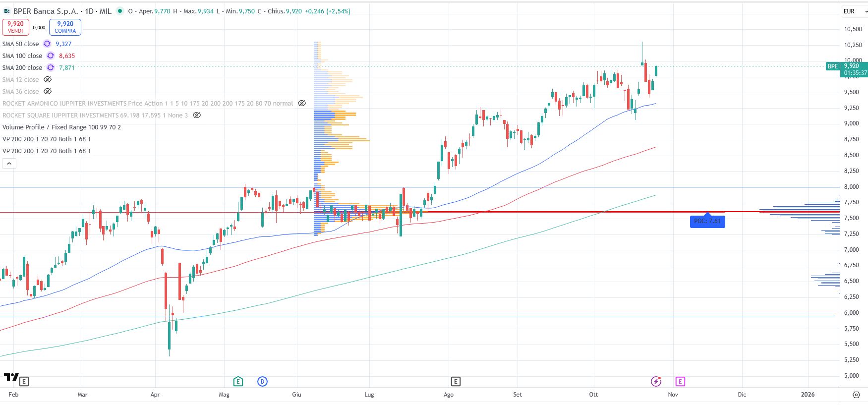Select the Volume Profile / Fixed Range legend
The width and height of the screenshot is (868, 406).
61,127
